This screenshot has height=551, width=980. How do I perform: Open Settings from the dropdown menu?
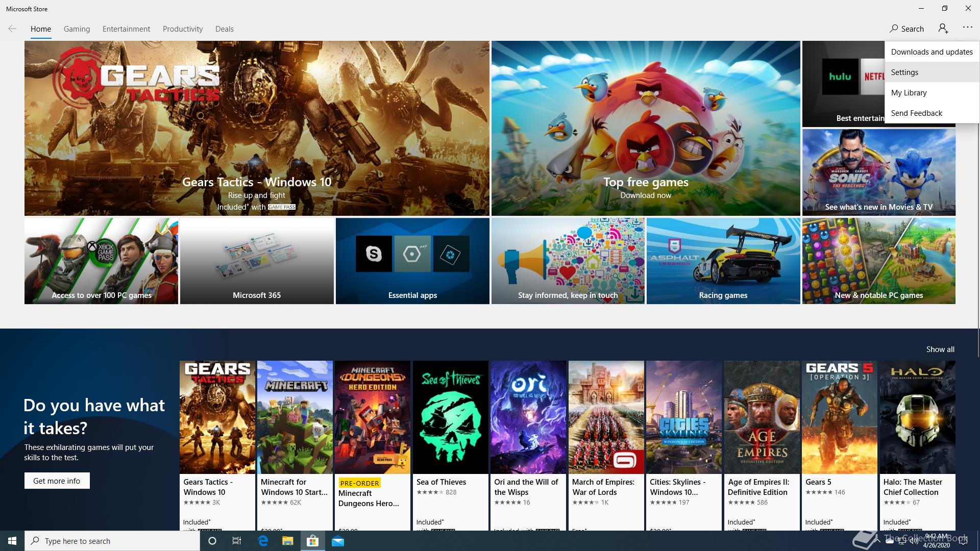932,72
